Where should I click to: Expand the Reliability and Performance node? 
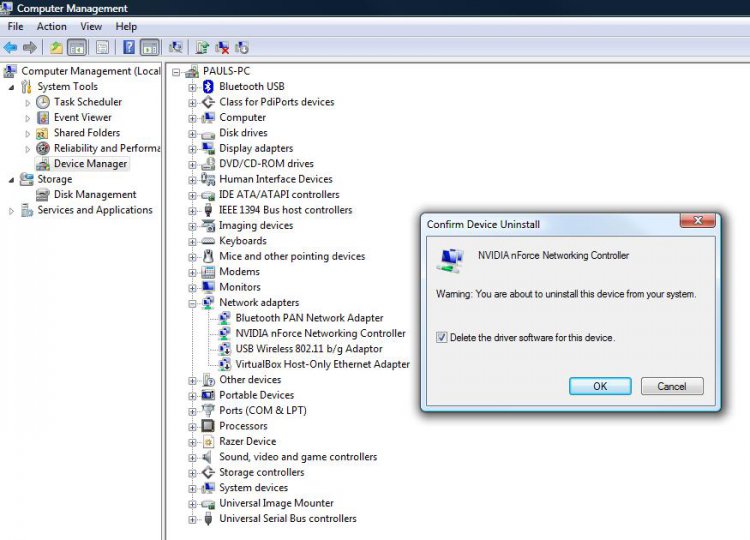tap(28, 149)
